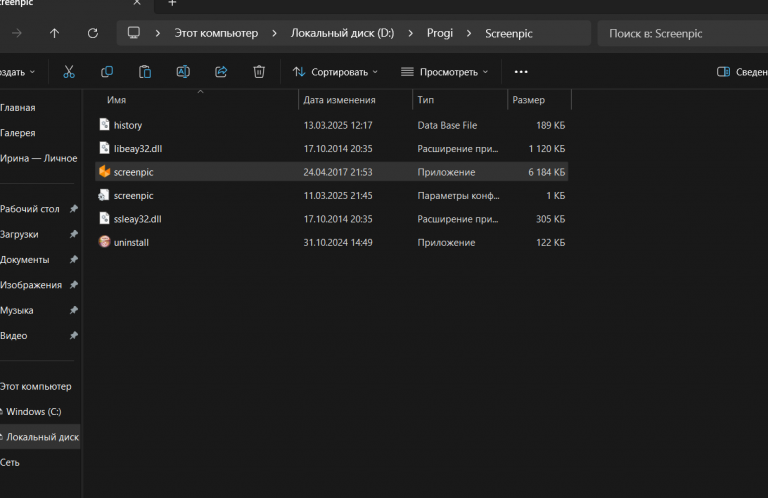
Task: Close the Screenpic tab
Action: (137, 2)
